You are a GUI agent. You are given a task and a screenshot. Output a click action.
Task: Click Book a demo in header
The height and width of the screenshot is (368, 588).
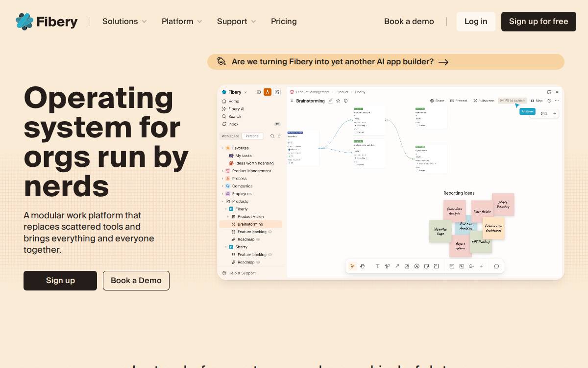click(x=409, y=22)
